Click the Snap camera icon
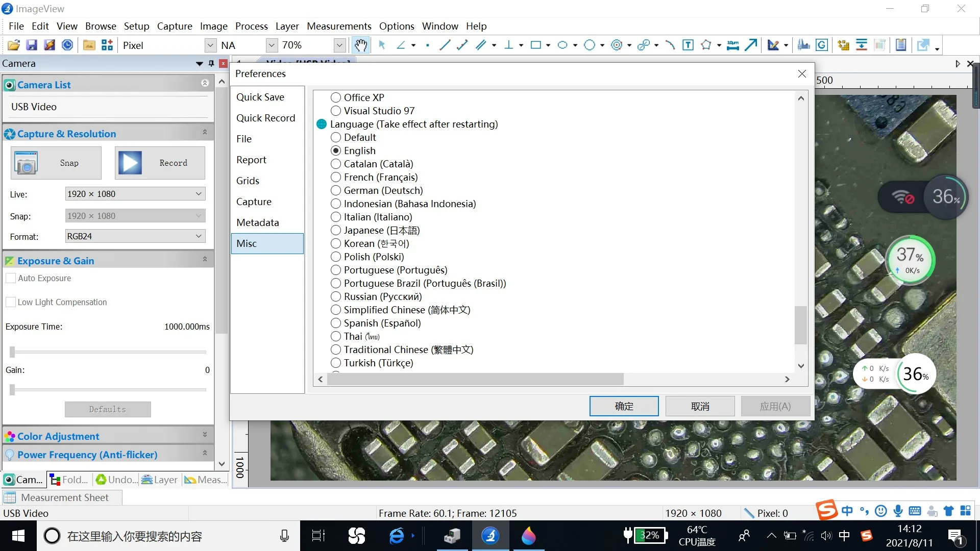The width and height of the screenshot is (980, 551). point(26,163)
